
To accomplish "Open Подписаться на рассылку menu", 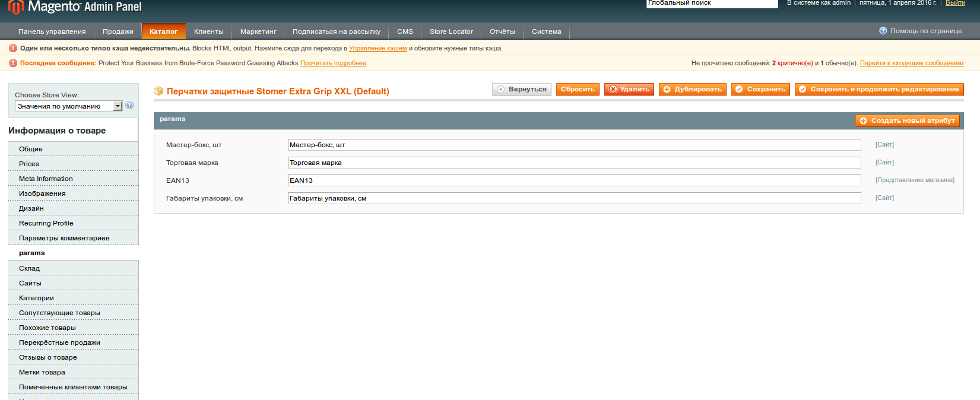I will click(337, 31).
